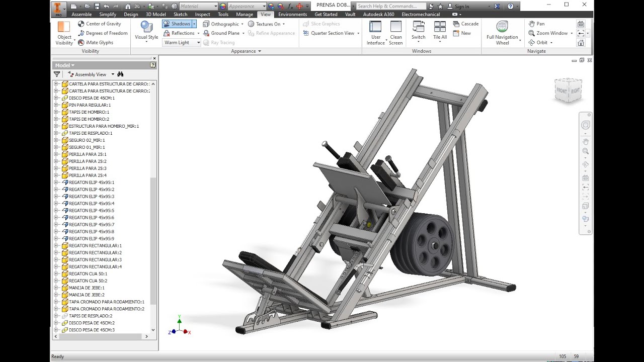Expand MANIJA DE JEBE:1 tree node

pyautogui.click(x=56, y=288)
